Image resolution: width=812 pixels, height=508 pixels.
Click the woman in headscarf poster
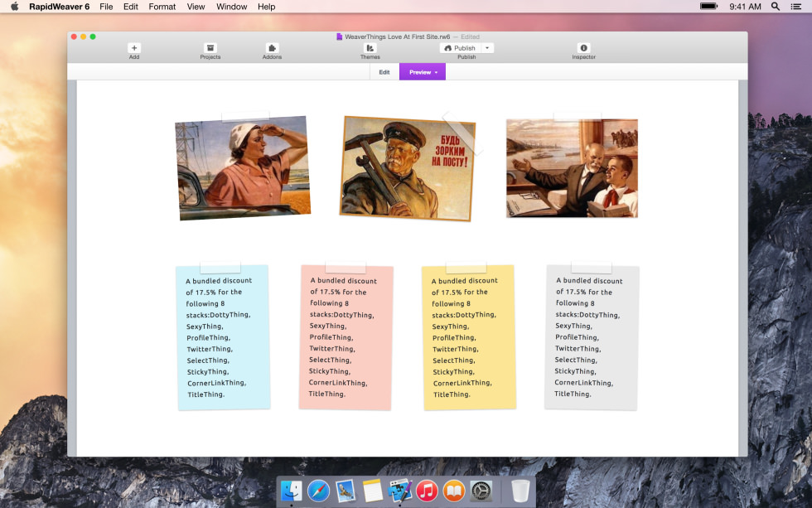(x=243, y=167)
